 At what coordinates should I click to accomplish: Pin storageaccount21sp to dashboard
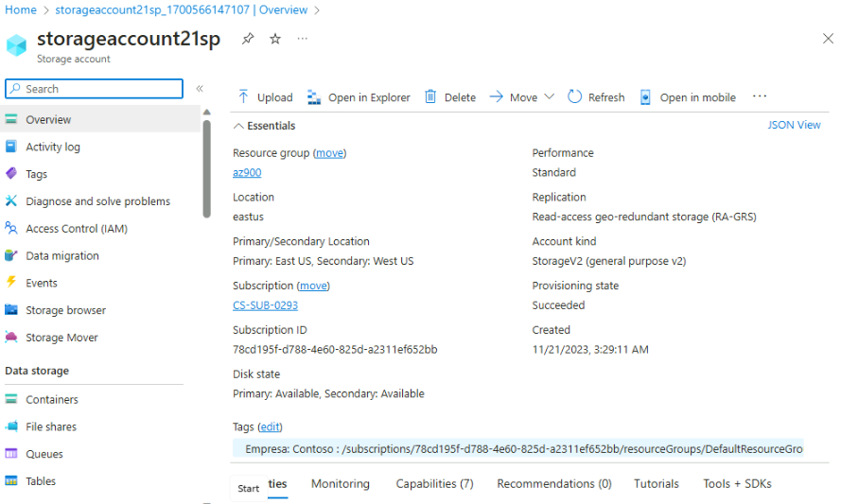click(248, 39)
